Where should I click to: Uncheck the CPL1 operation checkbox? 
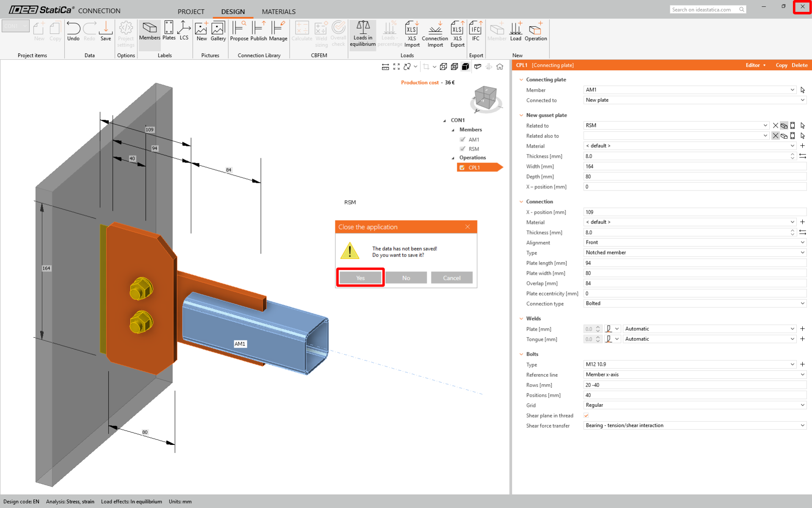(462, 168)
